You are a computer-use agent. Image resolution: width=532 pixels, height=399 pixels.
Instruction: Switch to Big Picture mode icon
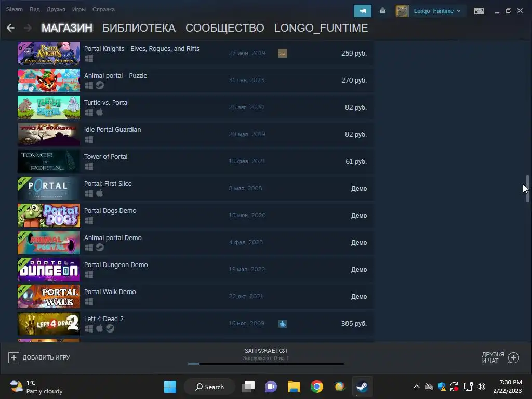tap(478, 11)
